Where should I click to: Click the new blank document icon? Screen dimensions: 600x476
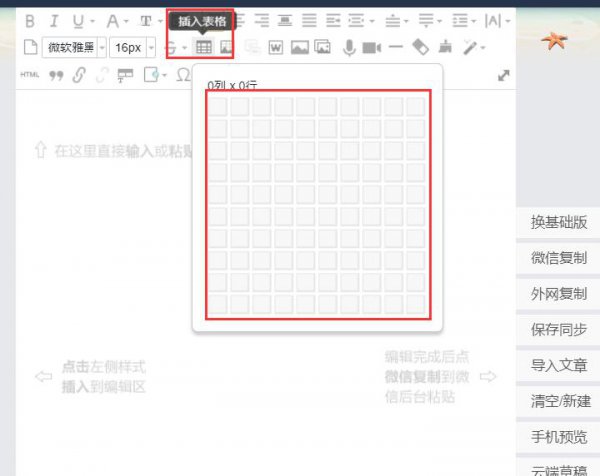tap(31, 47)
